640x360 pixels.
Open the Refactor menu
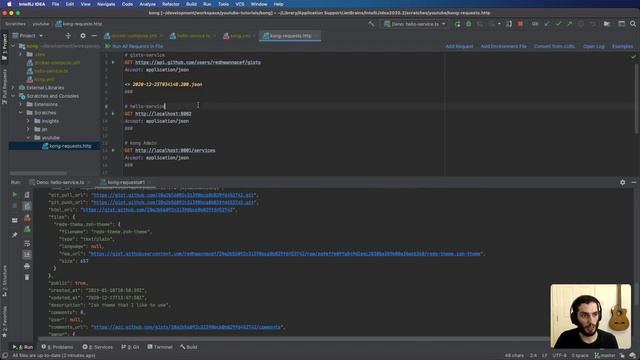tap(171, 4)
